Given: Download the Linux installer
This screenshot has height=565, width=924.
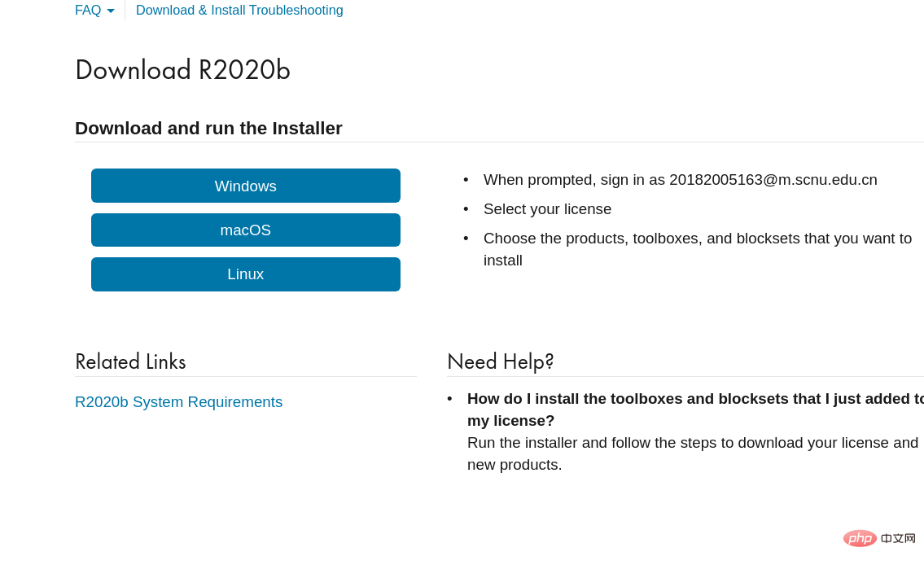Looking at the screenshot, I should 245,274.
